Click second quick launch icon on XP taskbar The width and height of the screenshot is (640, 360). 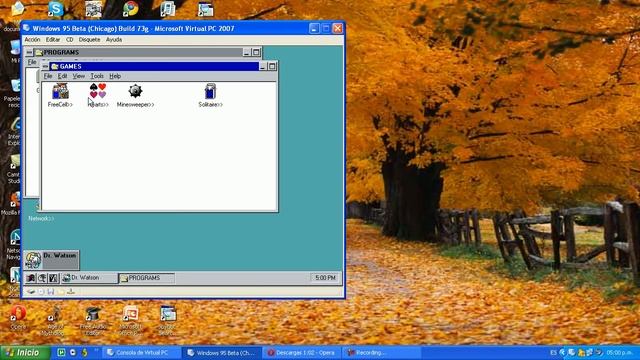point(73,353)
